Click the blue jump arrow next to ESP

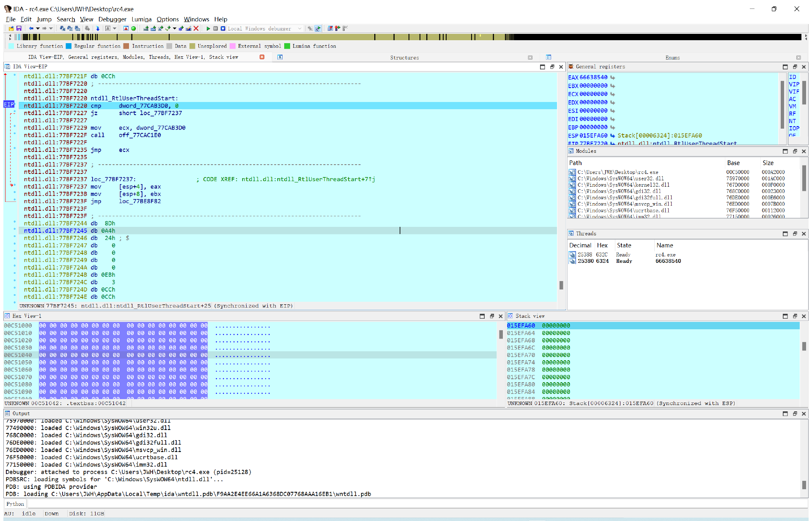(x=613, y=135)
